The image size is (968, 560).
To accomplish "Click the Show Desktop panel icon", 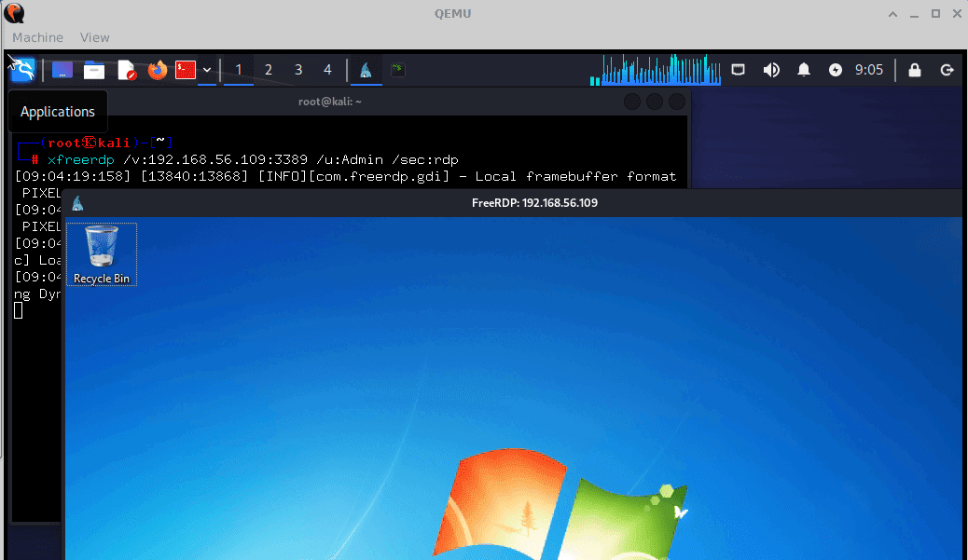I will [62, 70].
